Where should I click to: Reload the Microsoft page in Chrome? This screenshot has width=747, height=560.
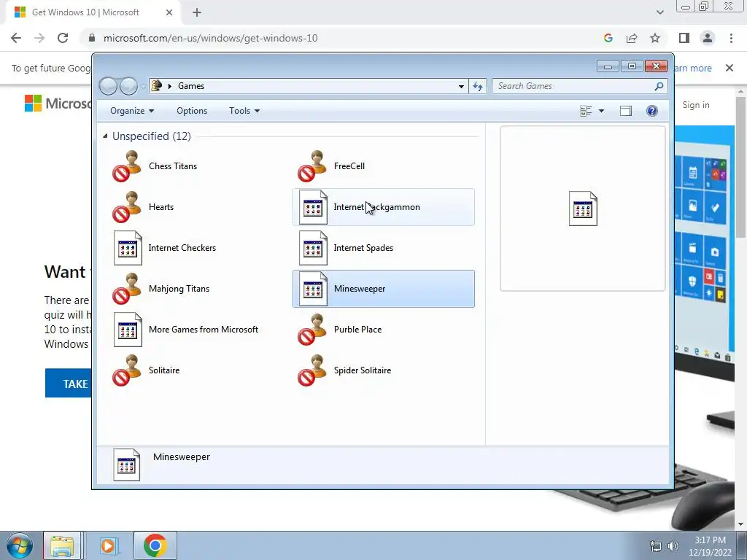click(x=63, y=38)
